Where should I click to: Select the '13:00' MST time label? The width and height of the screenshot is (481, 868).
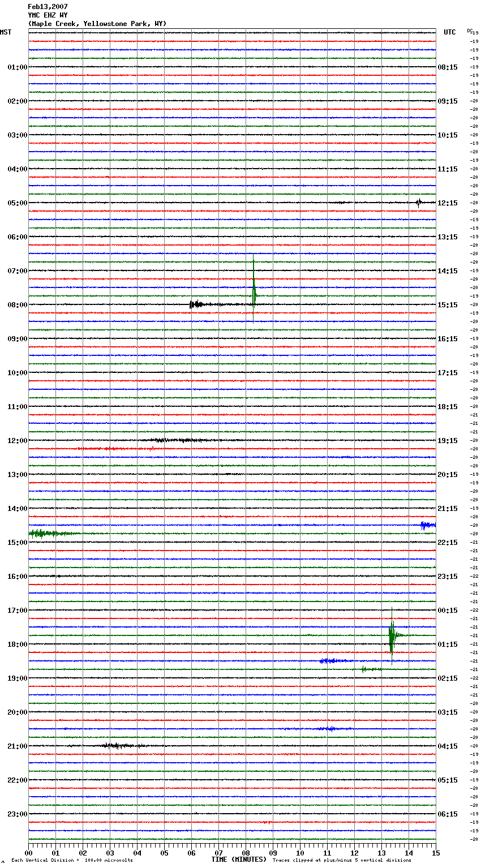click(x=18, y=475)
